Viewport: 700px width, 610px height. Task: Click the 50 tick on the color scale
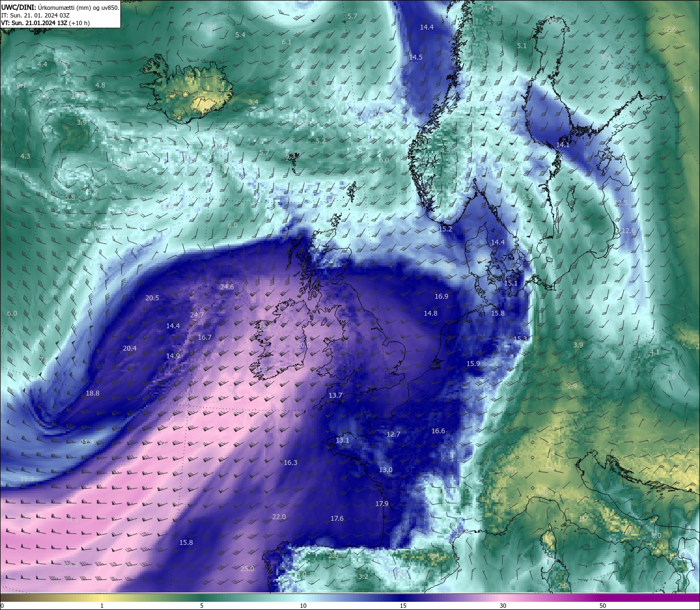pos(603,606)
